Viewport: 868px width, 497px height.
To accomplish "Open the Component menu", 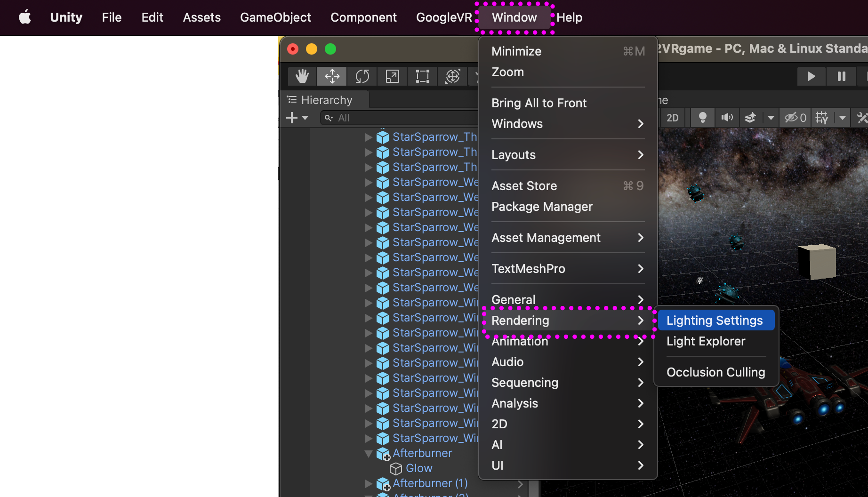I will [364, 17].
